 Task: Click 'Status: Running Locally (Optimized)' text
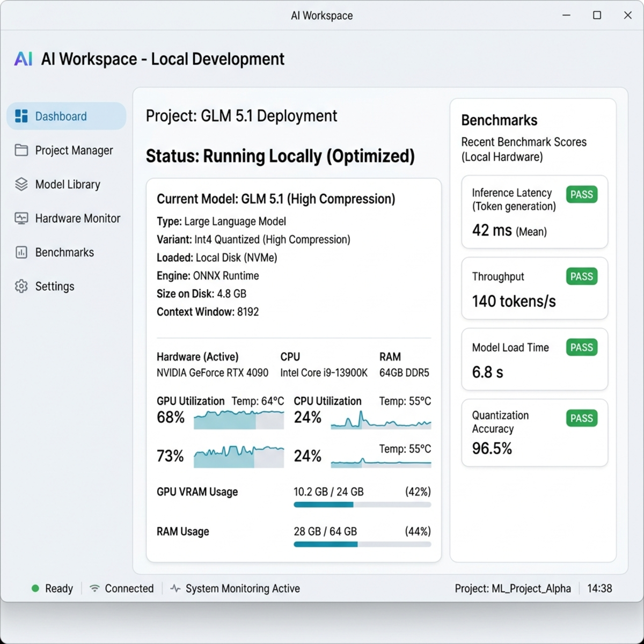tap(280, 156)
